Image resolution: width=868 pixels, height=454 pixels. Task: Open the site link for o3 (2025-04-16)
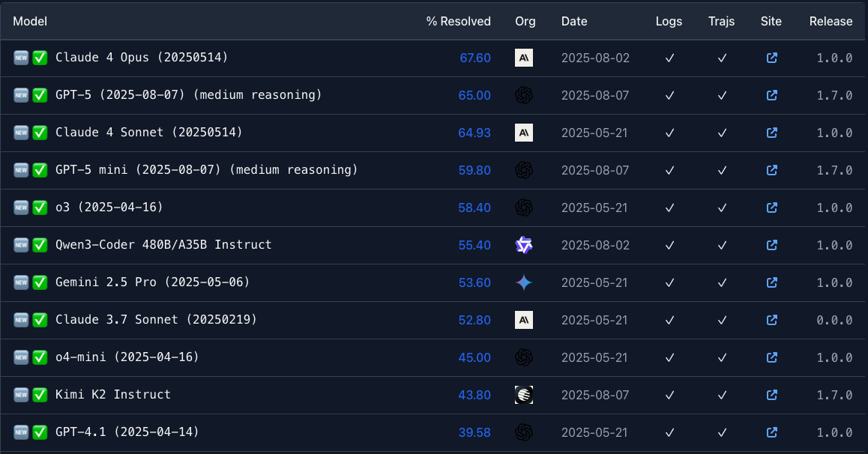771,208
